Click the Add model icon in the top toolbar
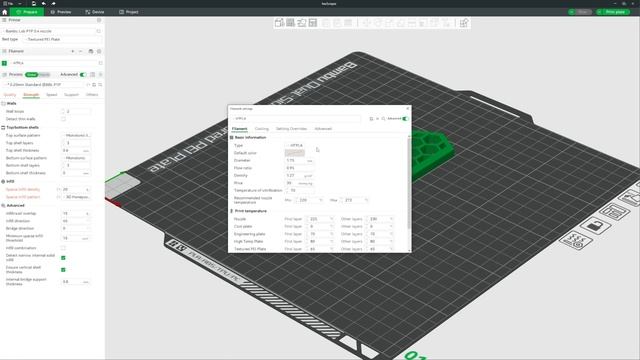The height and width of the screenshot is (360, 640). tap(279, 23)
